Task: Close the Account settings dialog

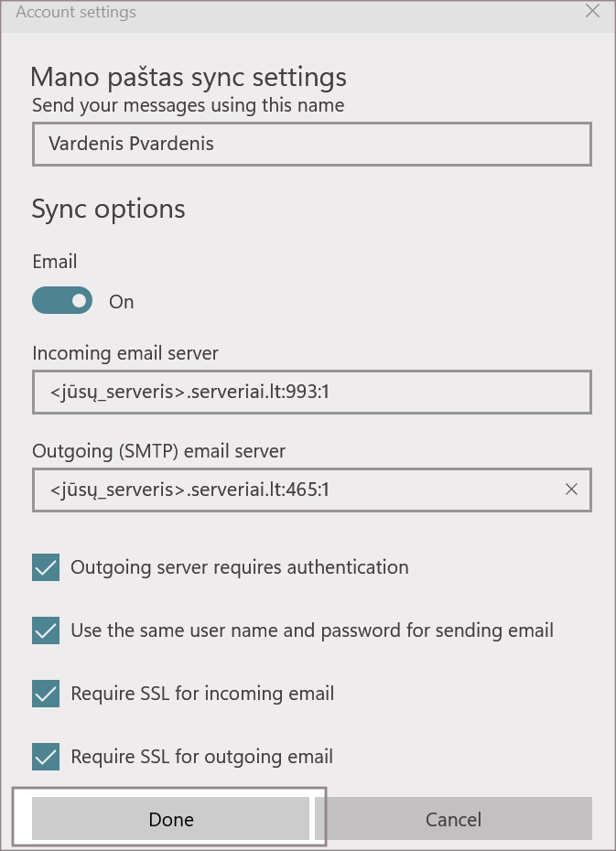Action: click(593, 12)
